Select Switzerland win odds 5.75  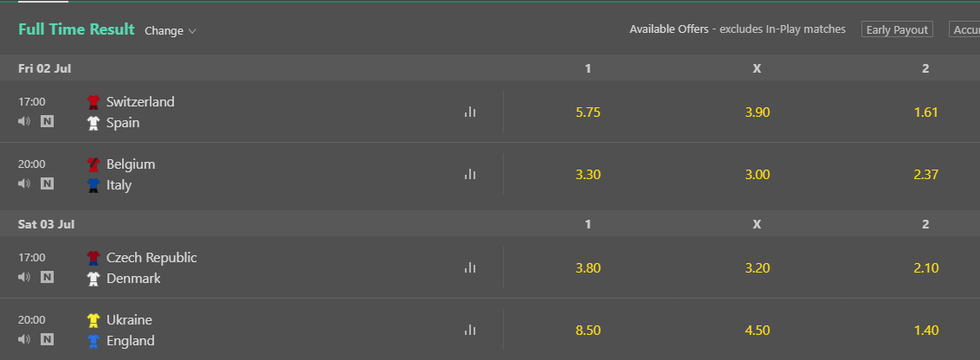point(588,112)
